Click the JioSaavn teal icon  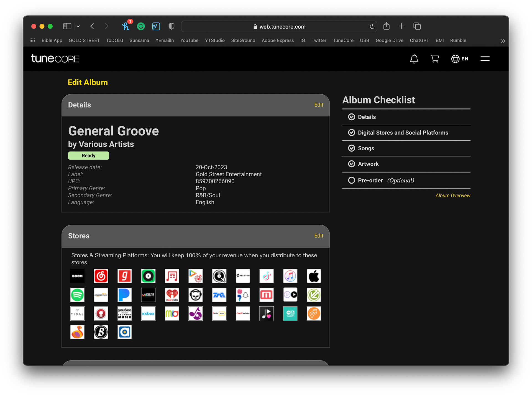290,314
